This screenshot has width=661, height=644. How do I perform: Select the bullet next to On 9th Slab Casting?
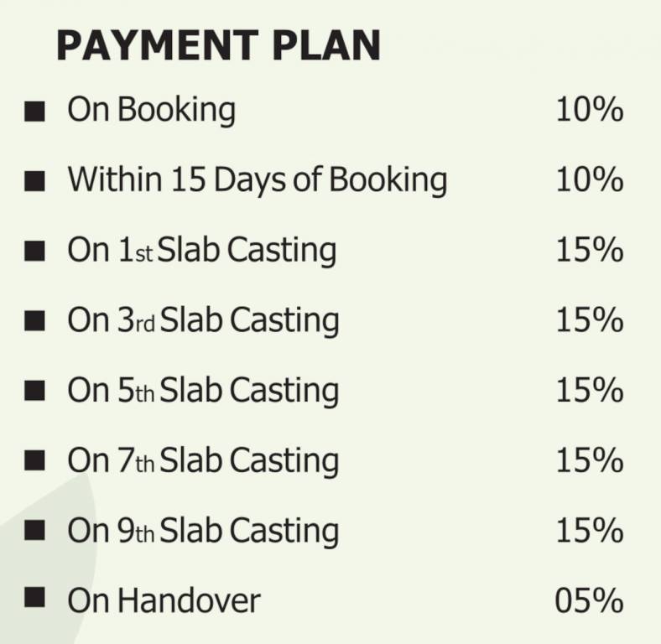coord(34,532)
